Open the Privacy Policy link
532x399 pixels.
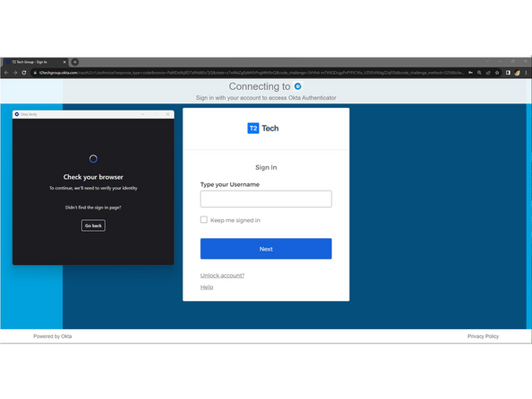[483, 336]
